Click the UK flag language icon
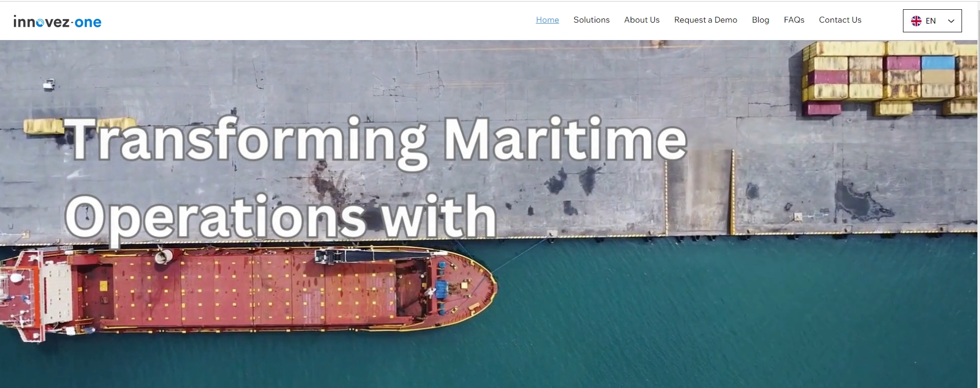 point(916,21)
